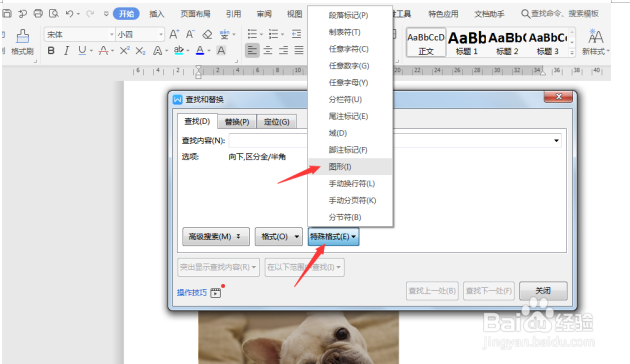Toggle Superscript formatting
Viewport: 630px width, 364px height.
point(125,51)
